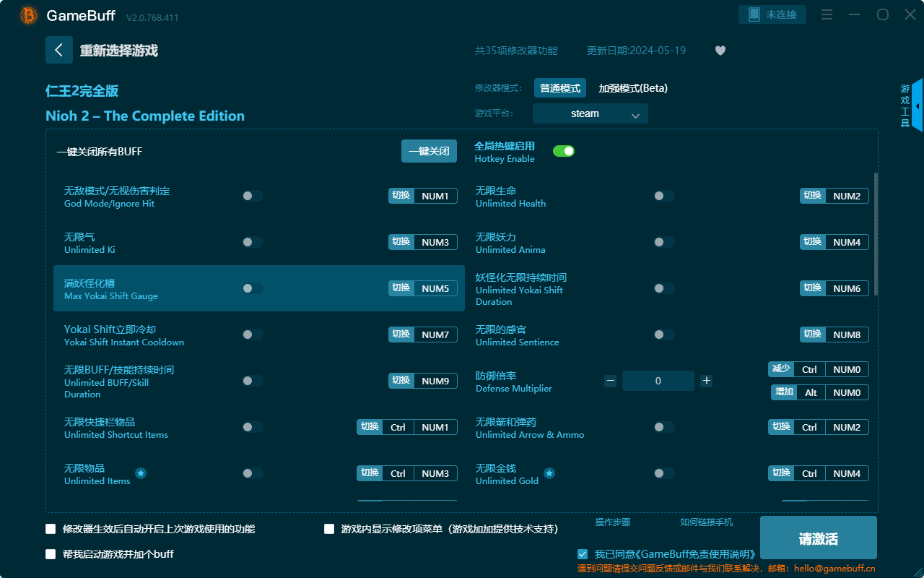This screenshot has width=924, height=578.
Task: Click the 未连接 connection button
Action: pos(772,14)
